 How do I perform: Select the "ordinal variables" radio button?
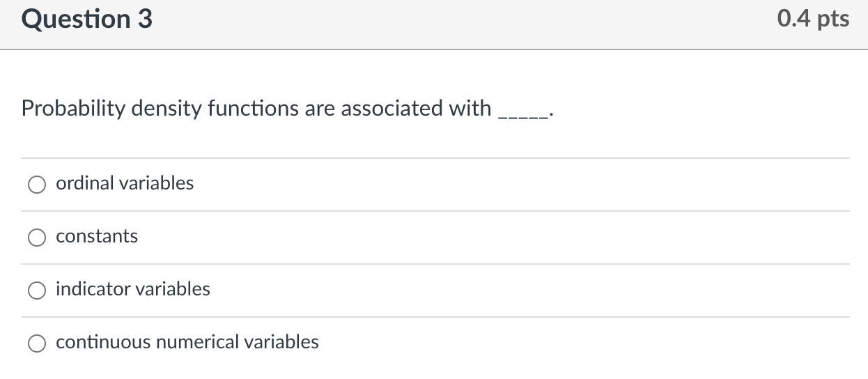[36, 184]
